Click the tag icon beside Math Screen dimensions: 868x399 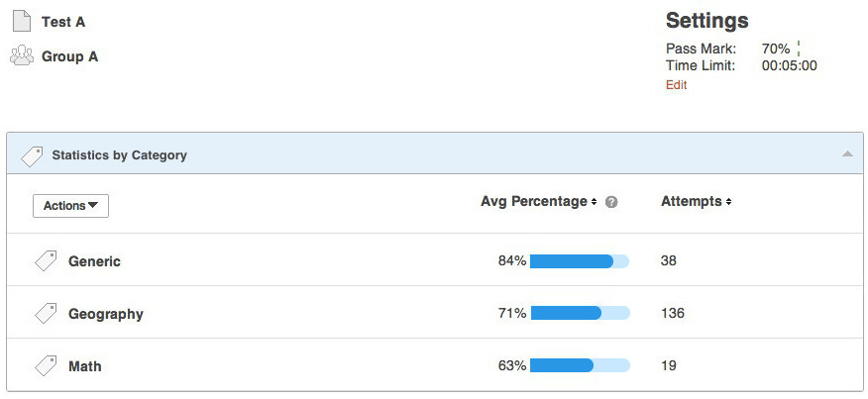[46, 366]
